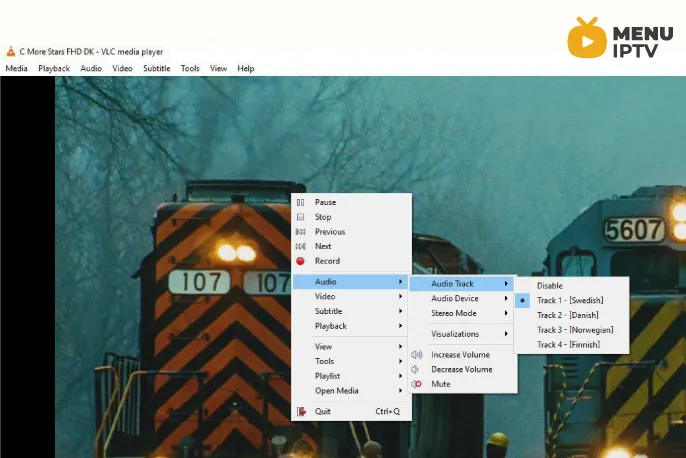Screen dimensions: 686x458
Task: Open the Audio menu in menu bar
Action: [91, 68]
